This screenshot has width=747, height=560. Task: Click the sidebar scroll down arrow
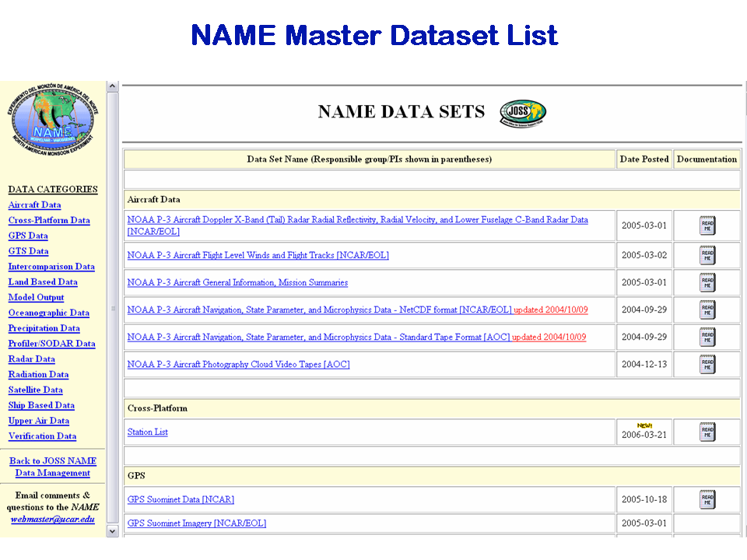click(x=112, y=531)
